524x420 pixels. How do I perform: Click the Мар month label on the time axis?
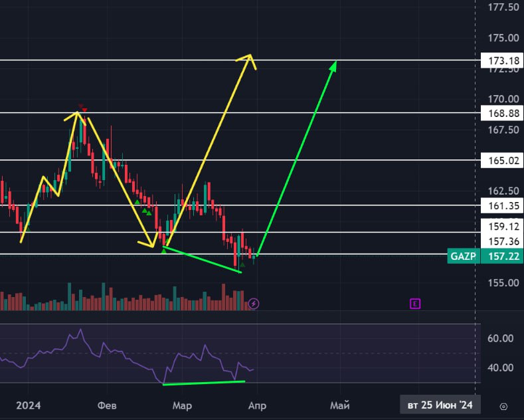(182, 405)
